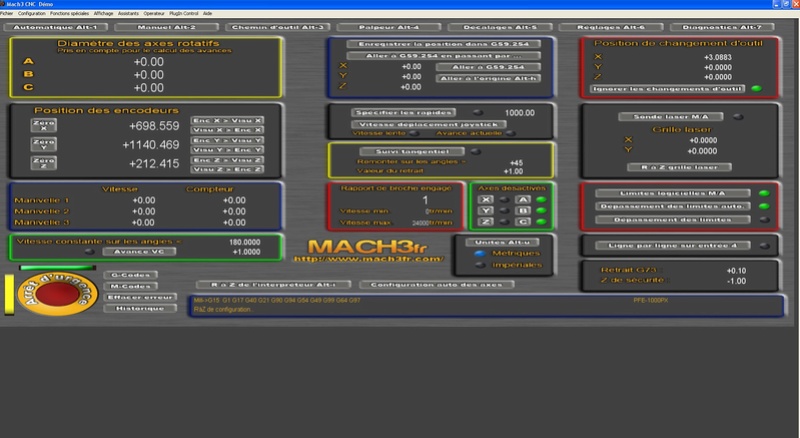This screenshot has width=800, height=438.
Task: Click Aller a G59.254 en passant par
Action: (443, 55)
